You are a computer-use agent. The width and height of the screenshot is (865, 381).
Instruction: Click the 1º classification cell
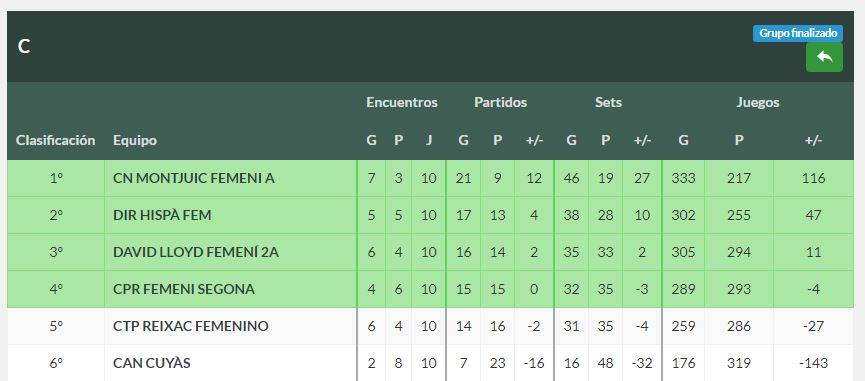(56, 178)
